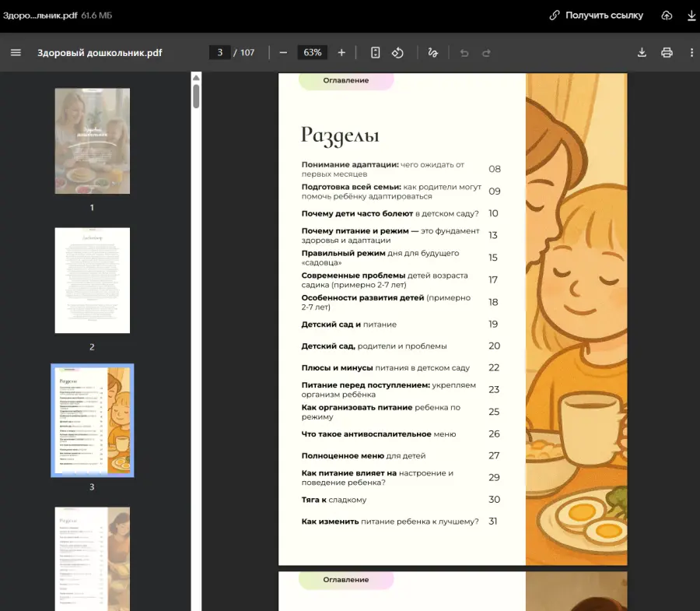Click the Получить ссылку link button
The image size is (700, 611).
click(x=597, y=16)
